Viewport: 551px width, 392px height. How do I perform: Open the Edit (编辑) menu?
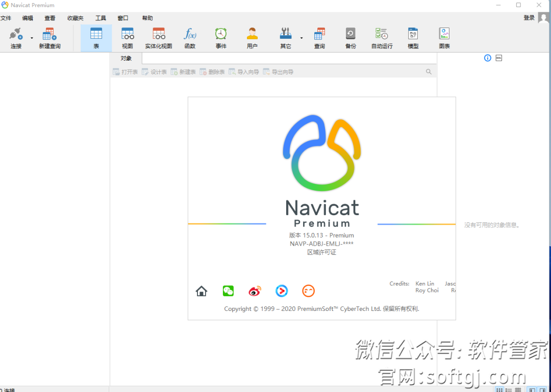coord(28,18)
